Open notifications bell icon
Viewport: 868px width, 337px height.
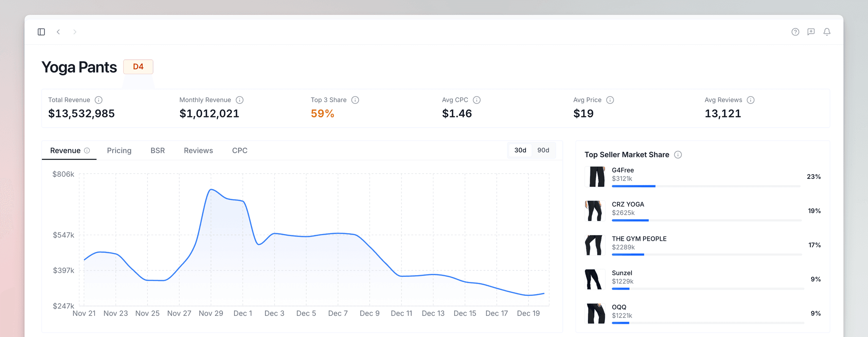tap(827, 32)
